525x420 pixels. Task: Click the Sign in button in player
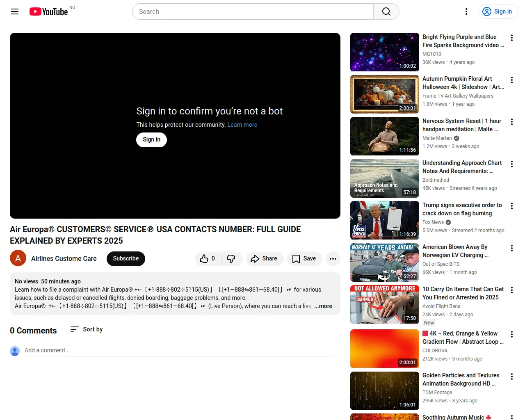point(151,140)
